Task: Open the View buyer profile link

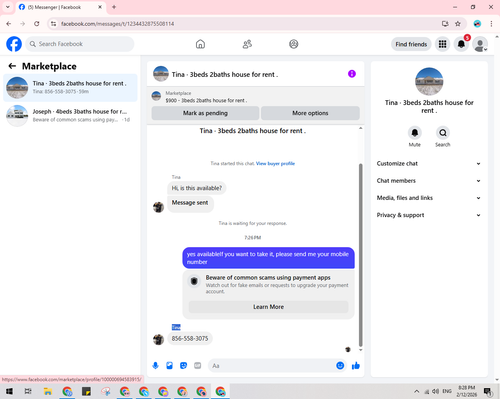Action: (275, 163)
